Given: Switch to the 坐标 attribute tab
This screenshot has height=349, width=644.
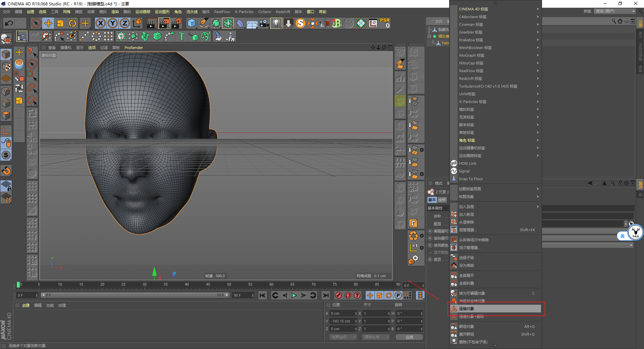Looking at the screenshot, I should [442, 200].
